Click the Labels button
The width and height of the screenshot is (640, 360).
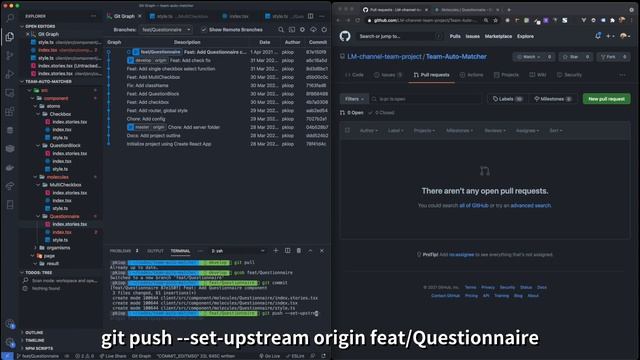click(x=507, y=99)
